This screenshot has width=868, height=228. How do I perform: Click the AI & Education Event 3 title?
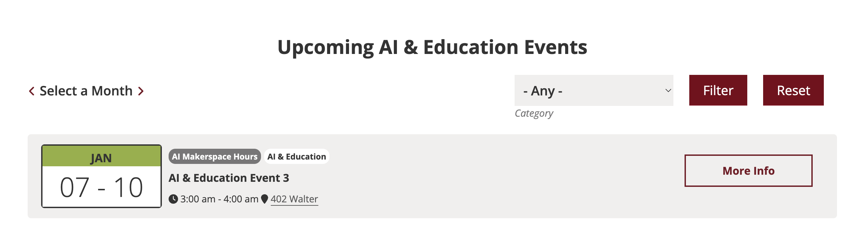point(229,178)
